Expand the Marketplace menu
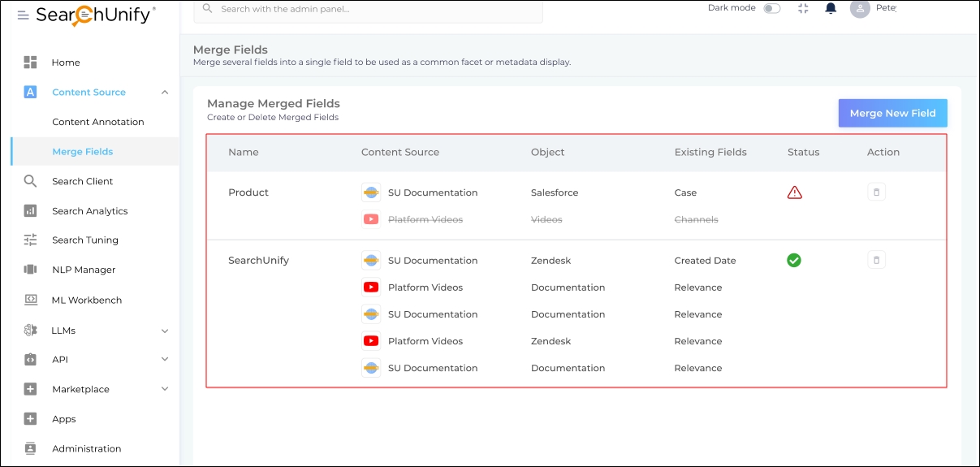Image resolution: width=980 pixels, height=467 pixels. 165,389
